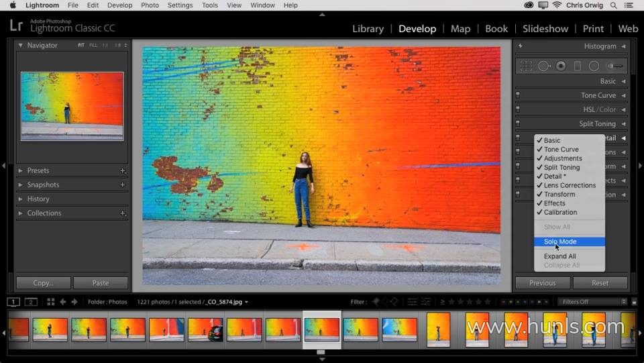Select the Spot Removal tool
Image resolution: width=644 pixels, height=363 pixels.
(544, 66)
